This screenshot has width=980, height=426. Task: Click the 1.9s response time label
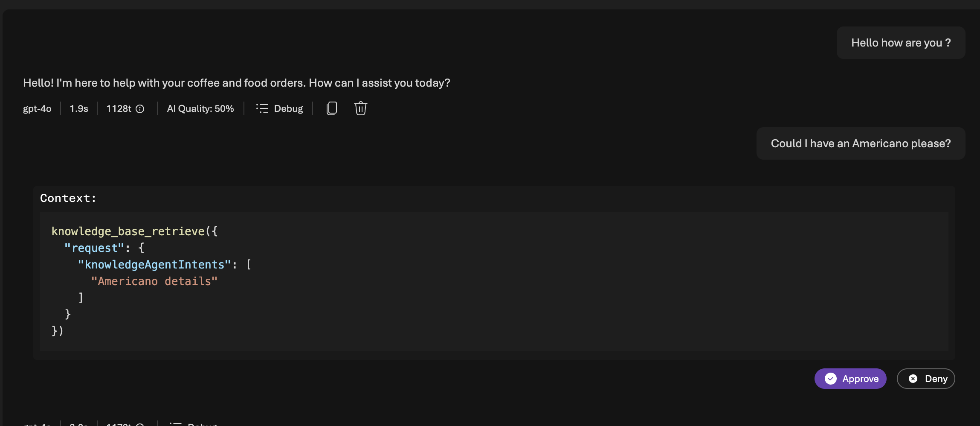point(78,108)
